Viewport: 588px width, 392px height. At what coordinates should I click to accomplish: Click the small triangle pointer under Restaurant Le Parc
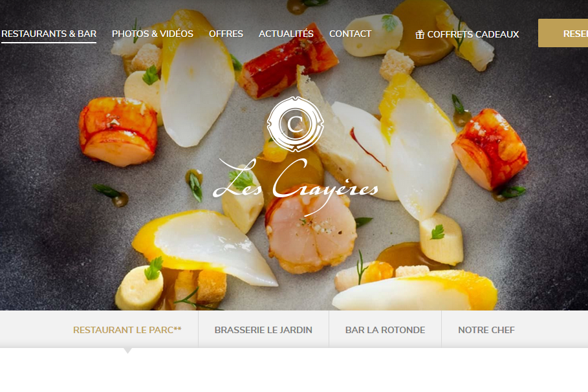[x=127, y=351]
